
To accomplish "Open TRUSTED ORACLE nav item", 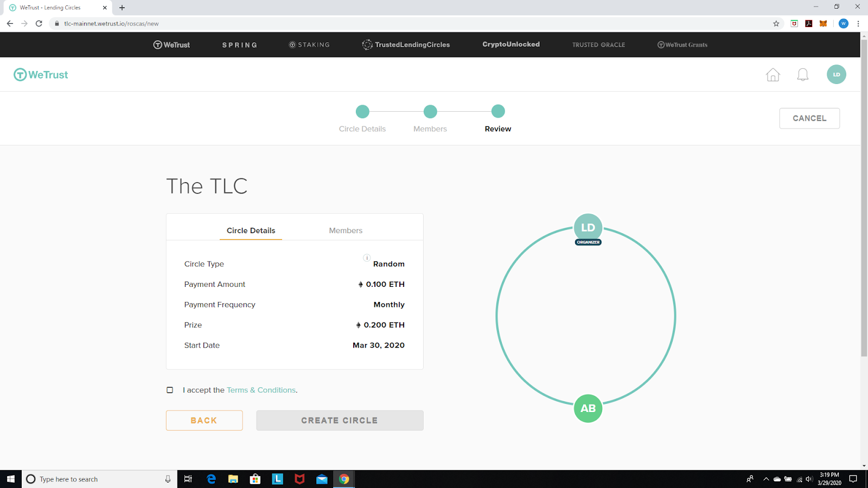I will pos(599,45).
